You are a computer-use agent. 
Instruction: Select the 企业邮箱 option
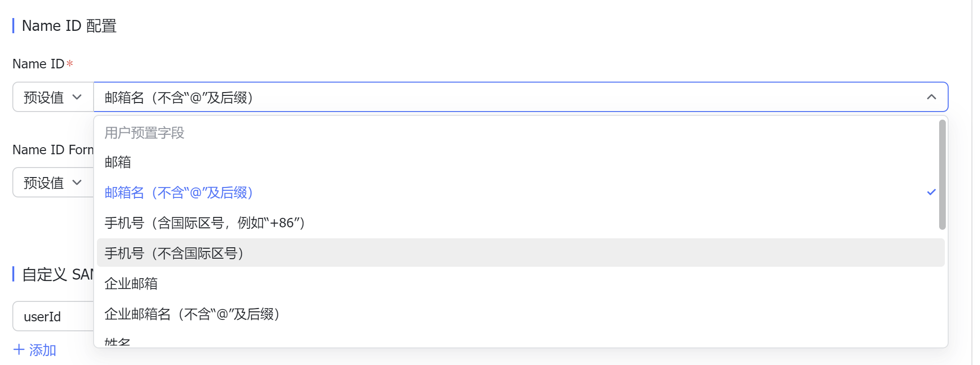[131, 283]
